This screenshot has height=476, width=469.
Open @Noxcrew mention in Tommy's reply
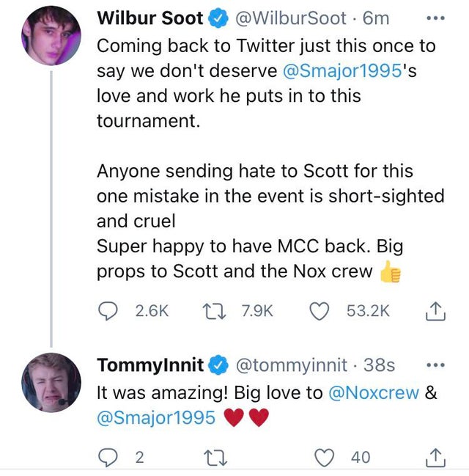pyautogui.click(x=374, y=392)
